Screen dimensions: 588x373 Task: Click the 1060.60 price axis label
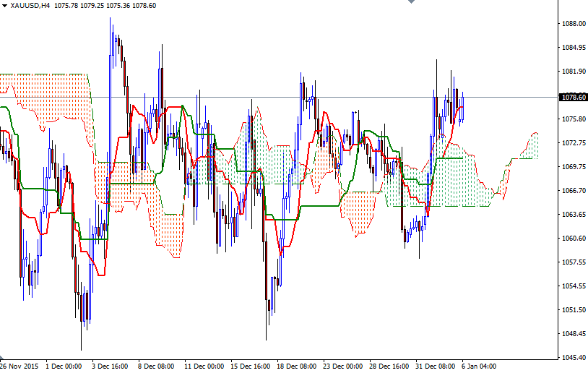574,239
